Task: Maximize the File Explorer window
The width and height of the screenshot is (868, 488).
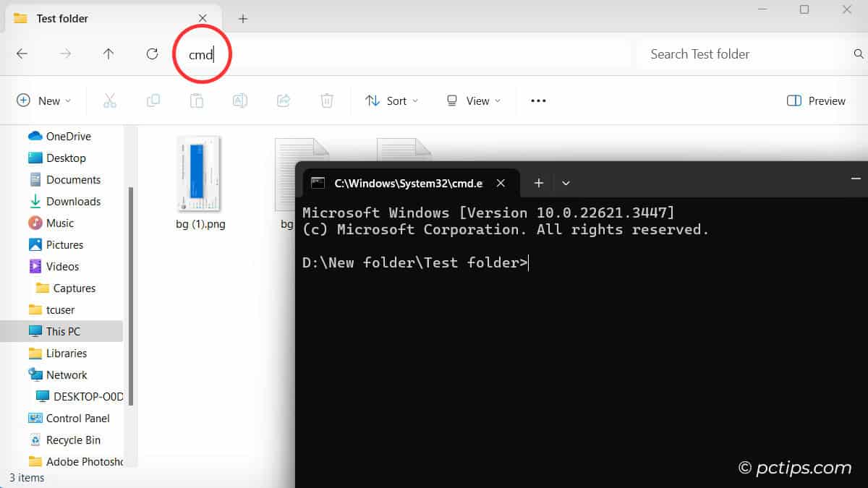Action: click(x=804, y=9)
